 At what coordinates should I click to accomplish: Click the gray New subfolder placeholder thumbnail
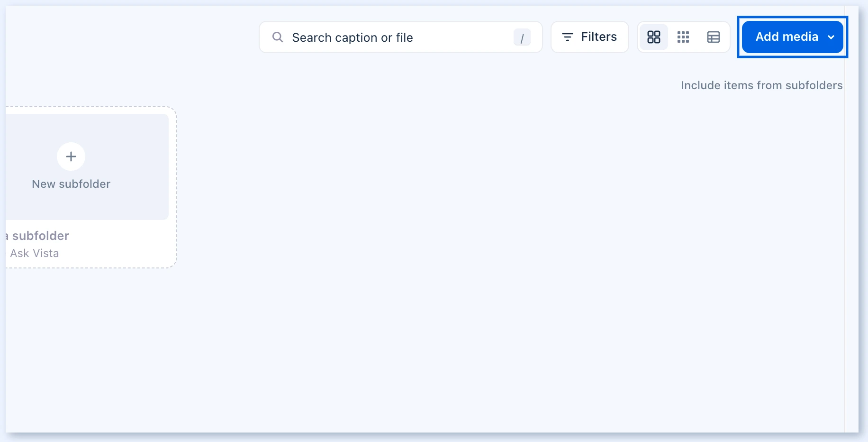point(87,166)
